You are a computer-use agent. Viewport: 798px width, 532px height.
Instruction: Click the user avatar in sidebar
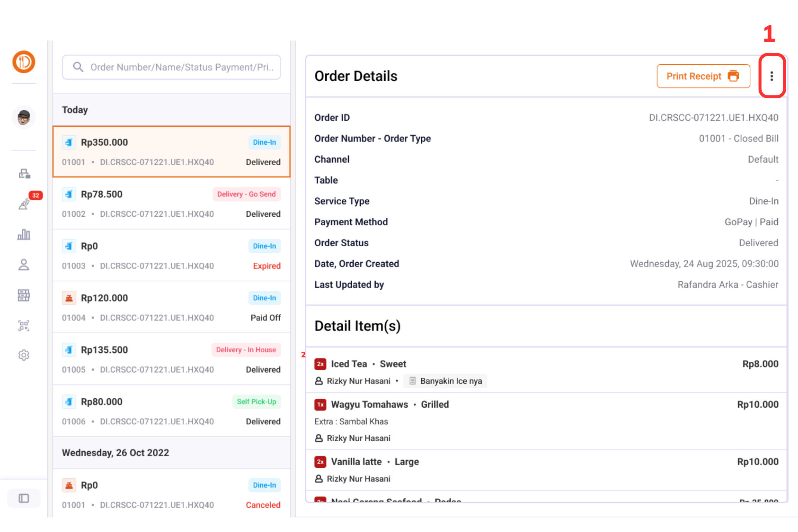(x=24, y=117)
